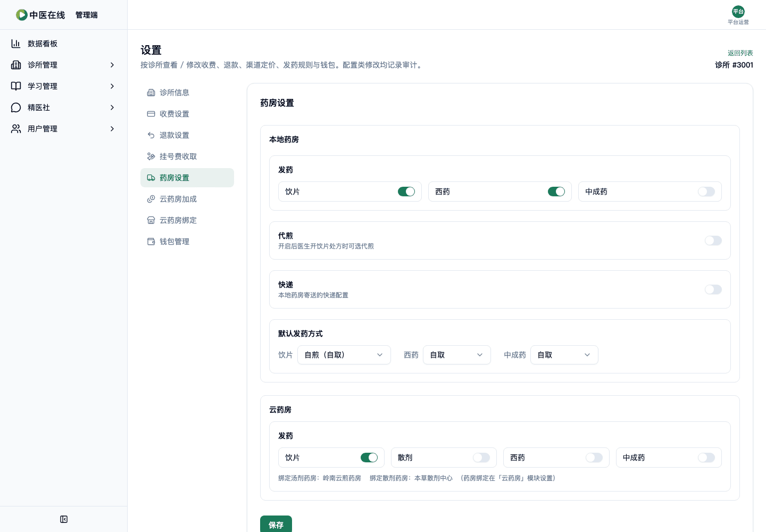Viewport: 766px width, 532px height.
Task: Turn off local pharmacy 饮片 dispensing toggle
Action: (x=406, y=192)
